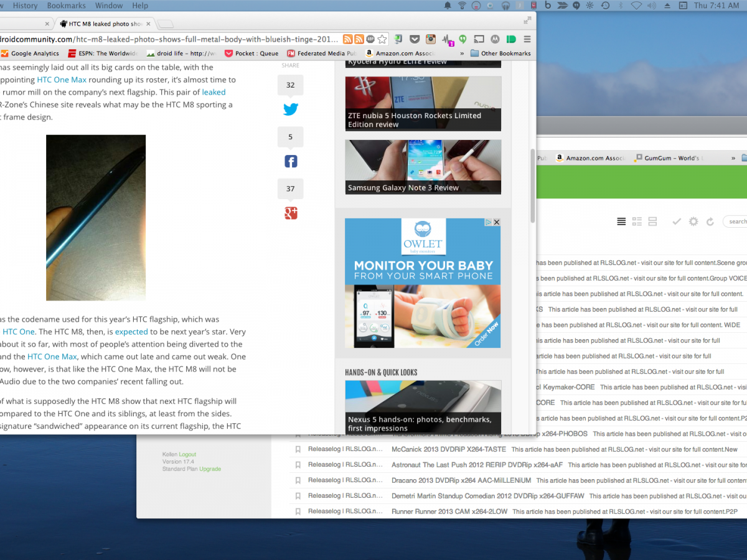Bookmark this page with the star icon
The height and width of the screenshot is (560, 747).
pos(382,39)
